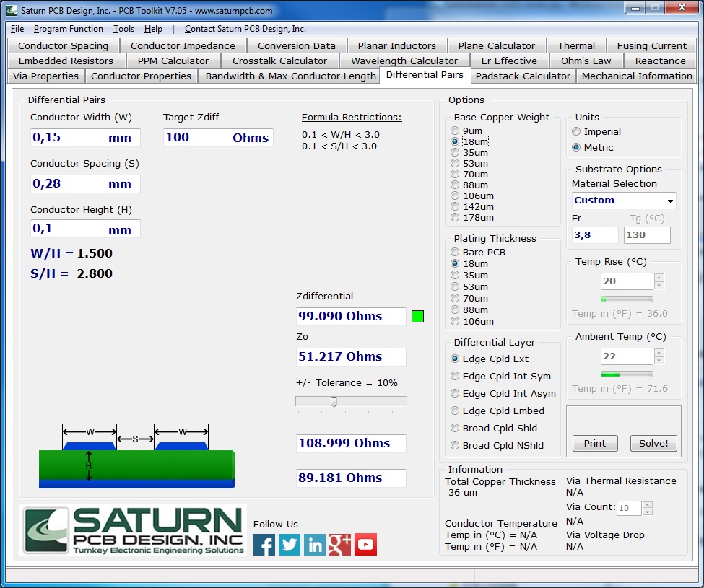Viewport: 704px width, 588px height.
Task: Switch to Fusing Current tab
Action: coord(651,45)
